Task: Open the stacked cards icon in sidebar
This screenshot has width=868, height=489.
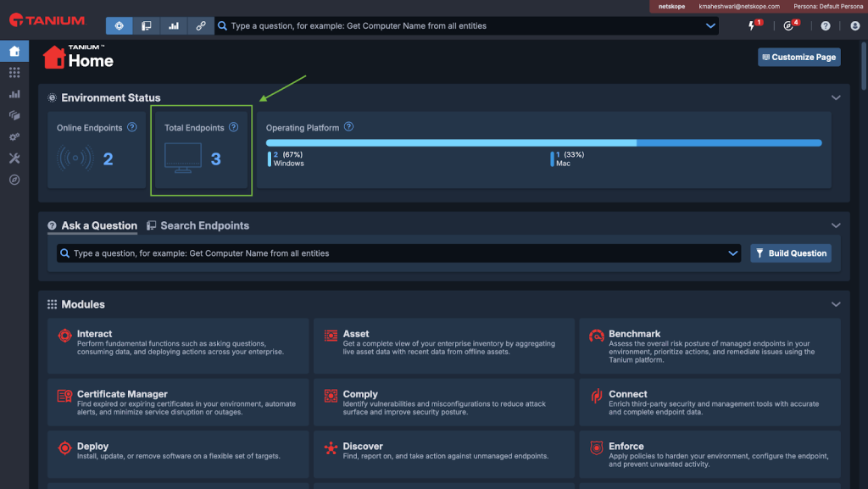Action: coord(14,115)
